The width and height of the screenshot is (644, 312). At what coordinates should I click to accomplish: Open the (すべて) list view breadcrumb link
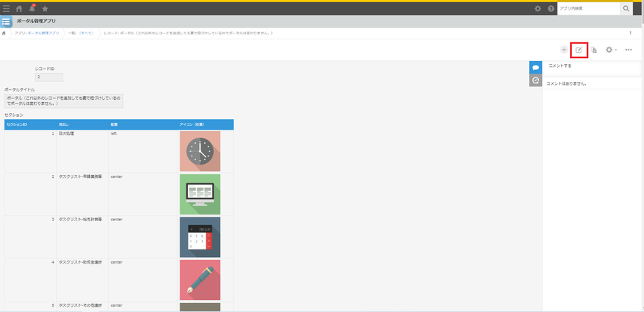click(x=86, y=33)
